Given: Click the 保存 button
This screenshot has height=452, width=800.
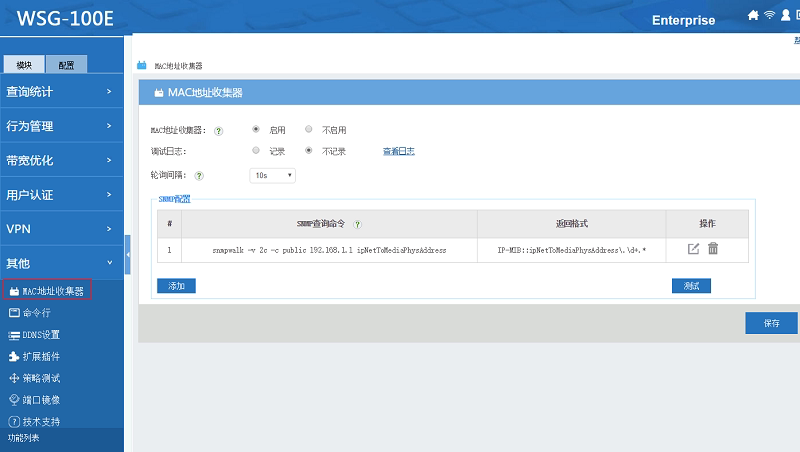Looking at the screenshot, I should coord(771,323).
